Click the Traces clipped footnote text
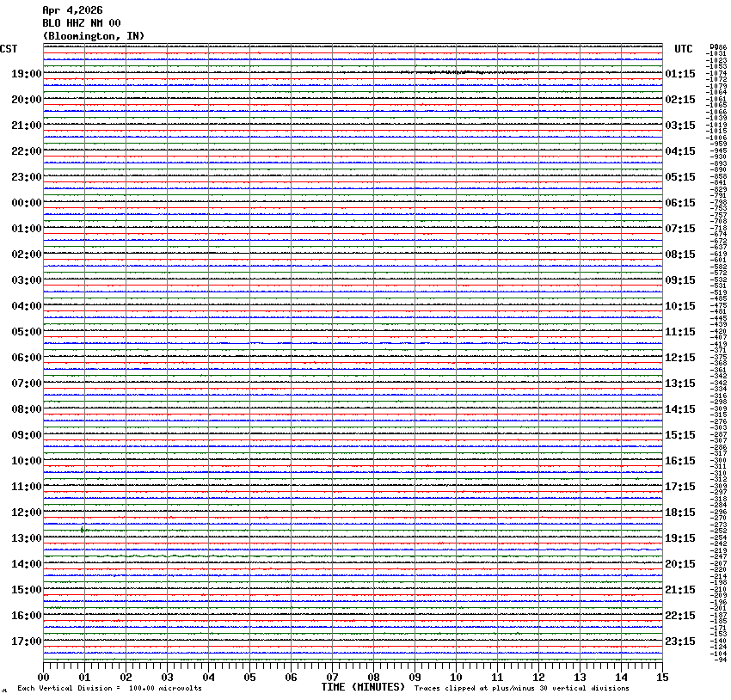 coord(521,688)
